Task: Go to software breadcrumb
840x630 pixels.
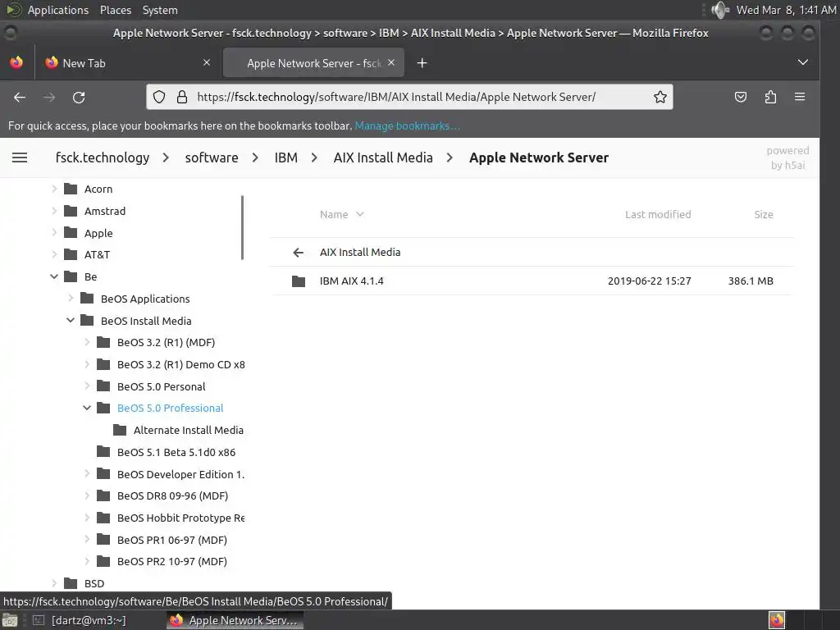Action: click(x=212, y=157)
